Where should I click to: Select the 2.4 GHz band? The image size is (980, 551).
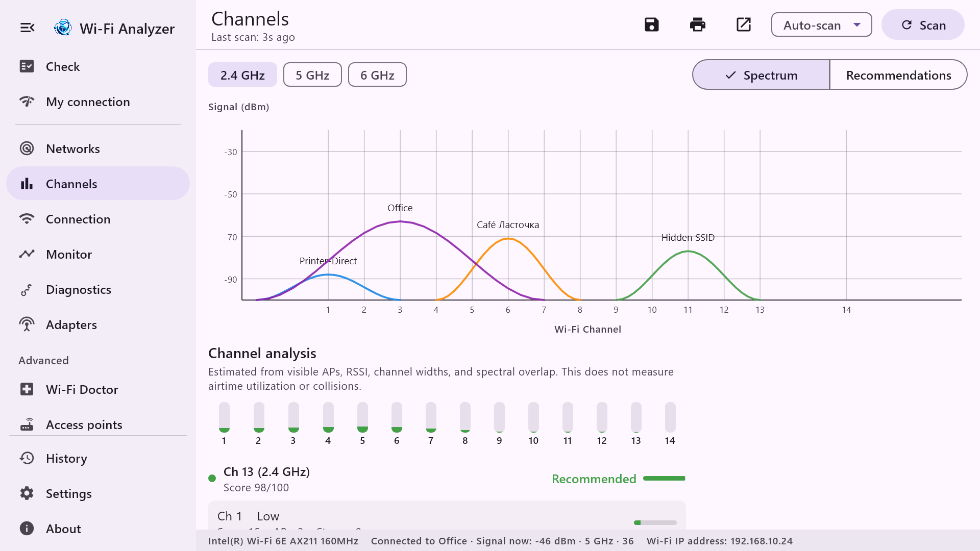(242, 75)
